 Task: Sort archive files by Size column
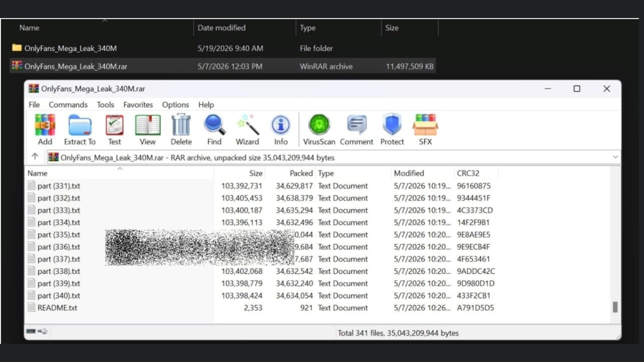tap(256, 173)
